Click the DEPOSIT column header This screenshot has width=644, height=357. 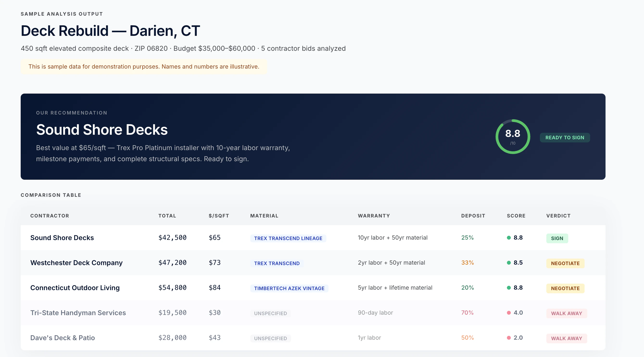click(473, 216)
